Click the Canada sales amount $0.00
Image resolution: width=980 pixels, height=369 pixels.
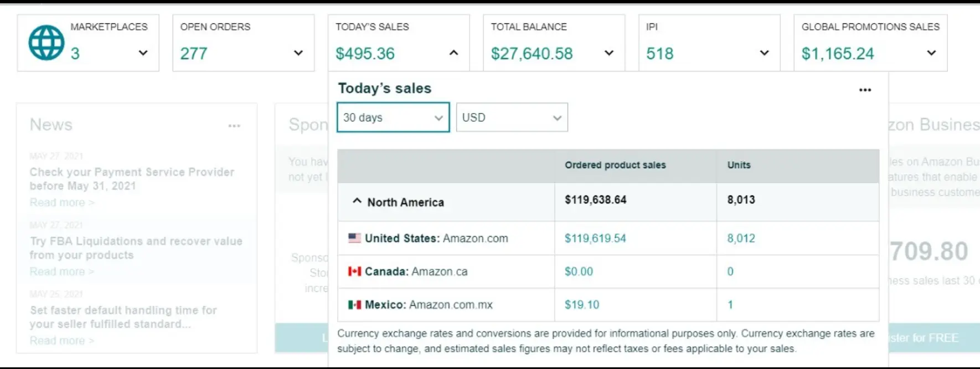[579, 271]
